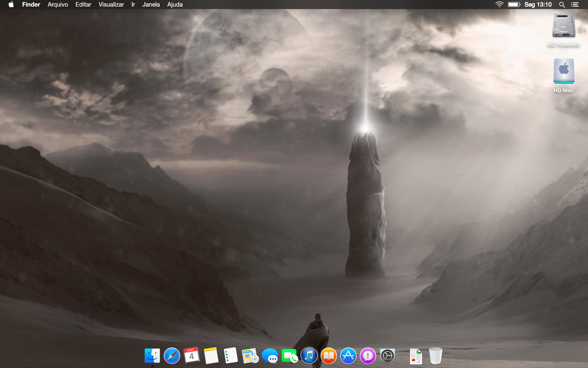This screenshot has width=588, height=368.
Task: Launch Maps from the dock
Action: point(250,356)
